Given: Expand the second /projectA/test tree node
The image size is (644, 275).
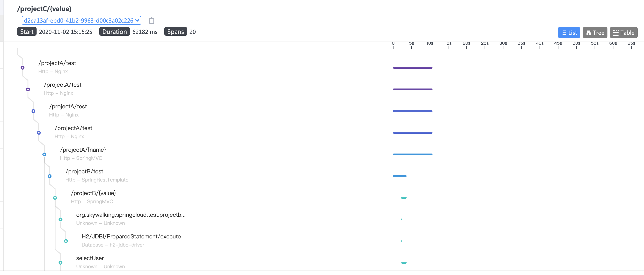Looking at the screenshot, I should tap(28, 89).
